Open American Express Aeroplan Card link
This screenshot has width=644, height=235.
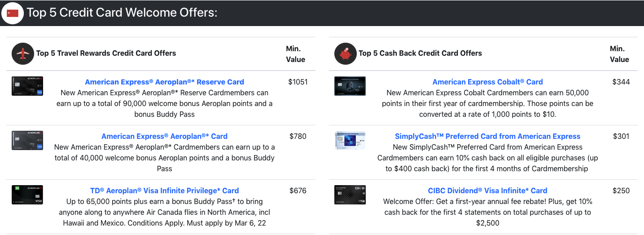point(164,136)
